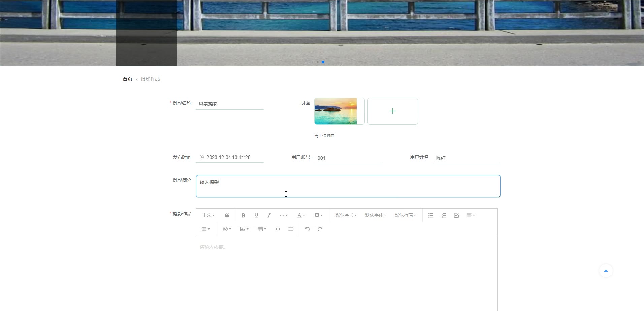Click the 摄影名称 input field

point(230,104)
